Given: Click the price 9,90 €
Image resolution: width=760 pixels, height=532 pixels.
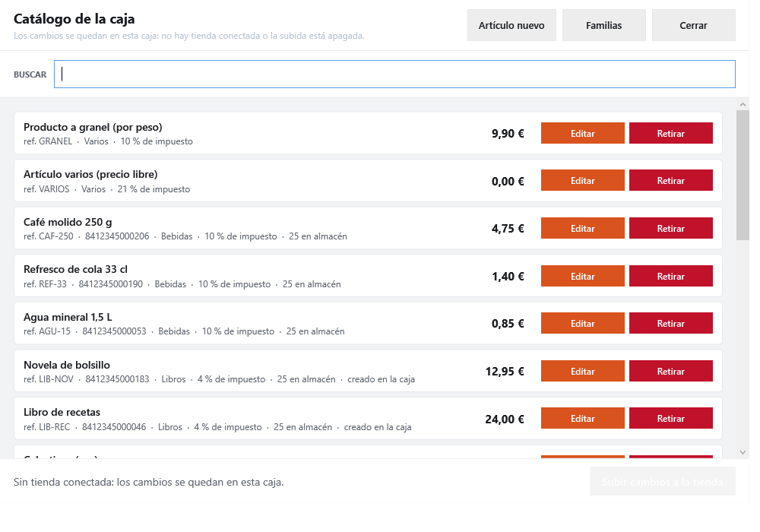Looking at the screenshot, I should coord(508,133).
